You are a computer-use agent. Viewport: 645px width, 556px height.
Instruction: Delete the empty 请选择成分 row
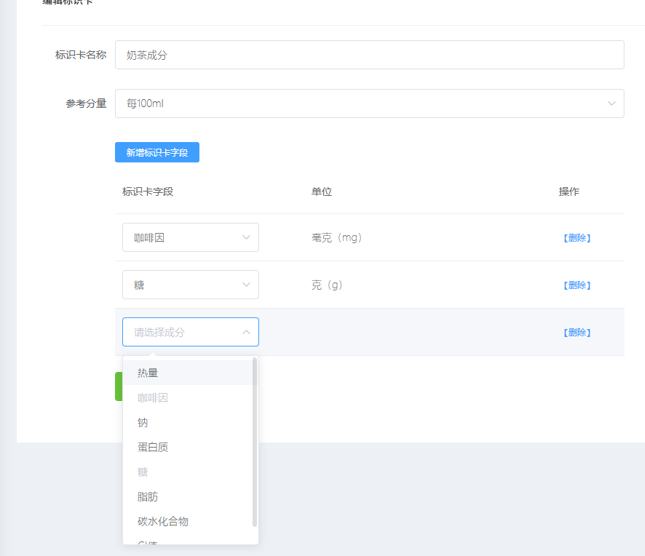point(577,332)
